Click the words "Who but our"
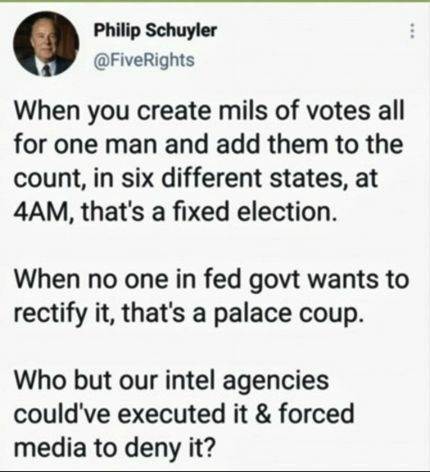Screen dimensions: 430x472 click(86, 381)
